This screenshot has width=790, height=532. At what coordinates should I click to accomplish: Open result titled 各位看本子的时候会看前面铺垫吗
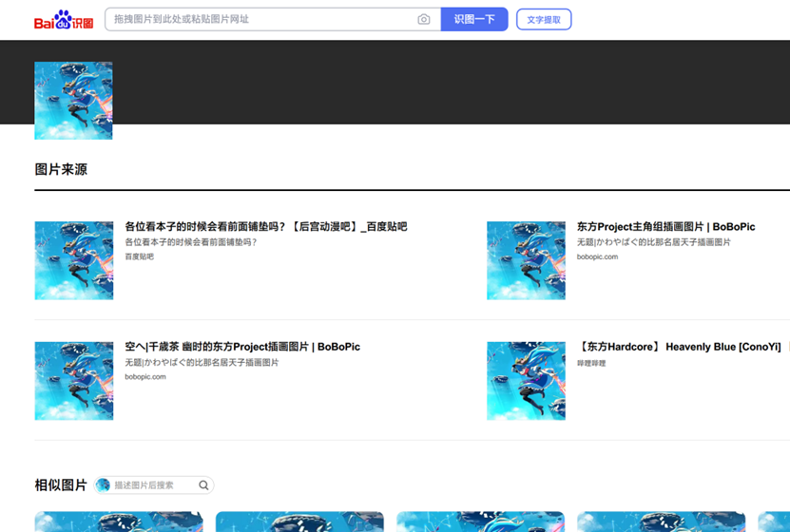(266, 226)
